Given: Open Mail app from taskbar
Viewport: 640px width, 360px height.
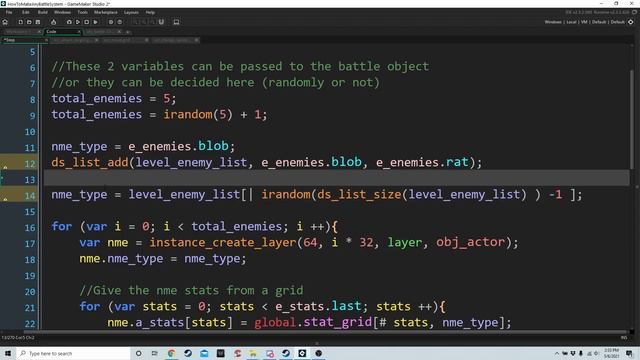Looking at the screenshot, I should pos(204,353).
